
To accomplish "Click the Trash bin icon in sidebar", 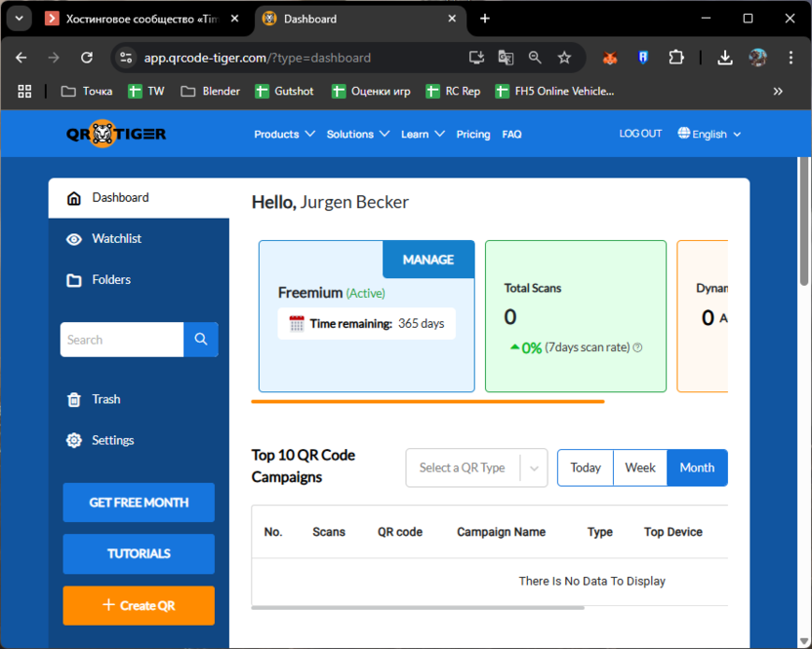I will (74, 399).
